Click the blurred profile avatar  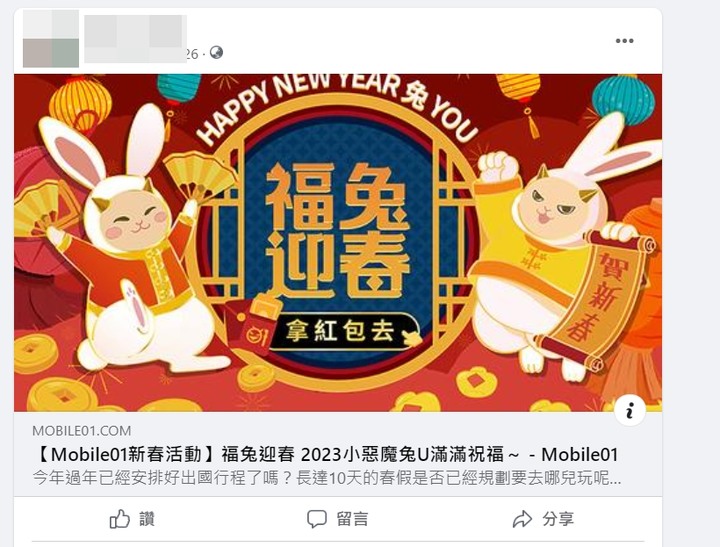[x=51, y=39]
